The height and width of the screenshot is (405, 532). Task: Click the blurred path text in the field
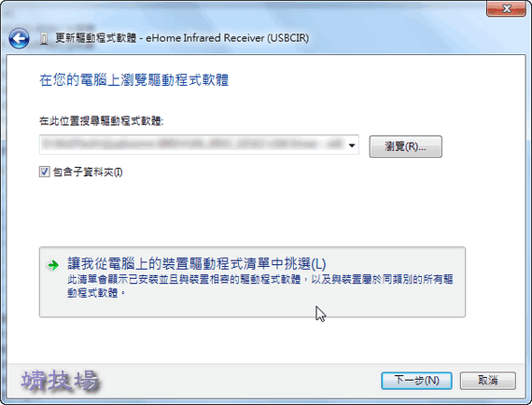tap(192, 145)
